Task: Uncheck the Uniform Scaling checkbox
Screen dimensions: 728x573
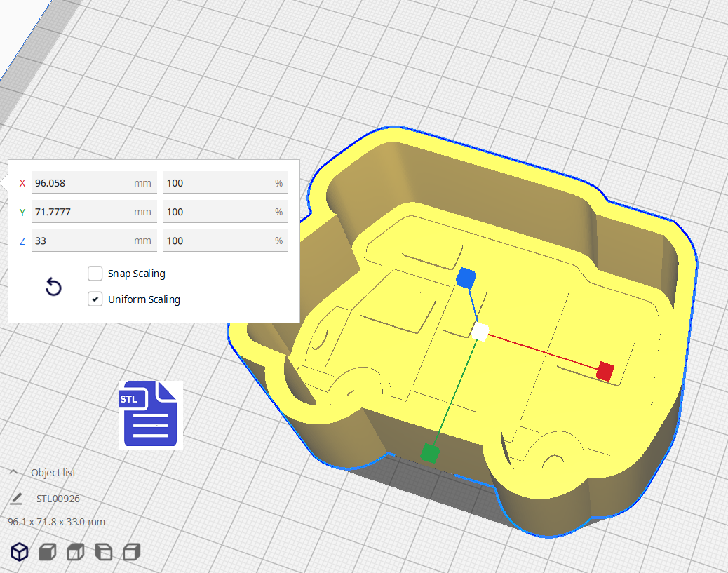Action: click(x=95, y=299)
